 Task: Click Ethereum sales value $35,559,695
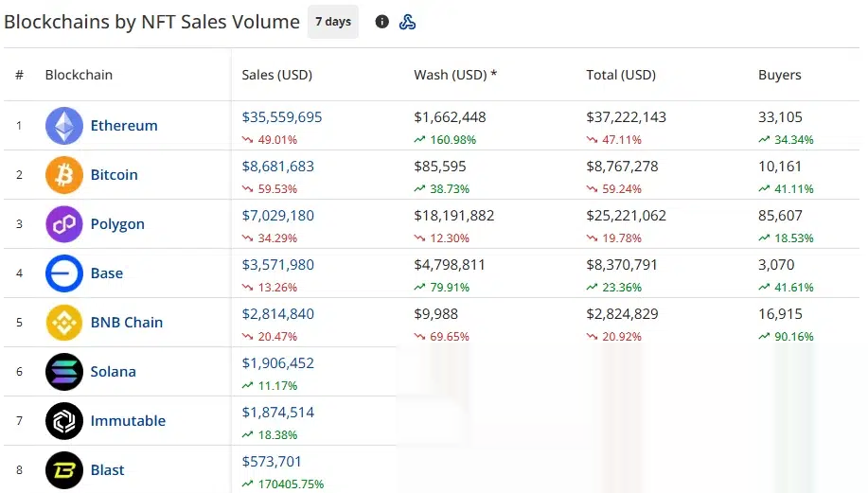click(282, 117)
